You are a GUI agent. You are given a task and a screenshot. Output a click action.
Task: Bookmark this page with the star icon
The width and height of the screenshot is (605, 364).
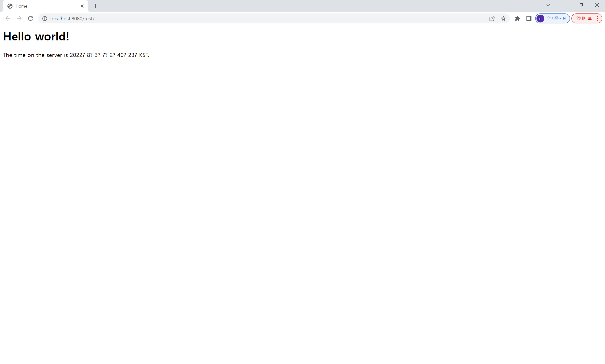pos(503,18)
